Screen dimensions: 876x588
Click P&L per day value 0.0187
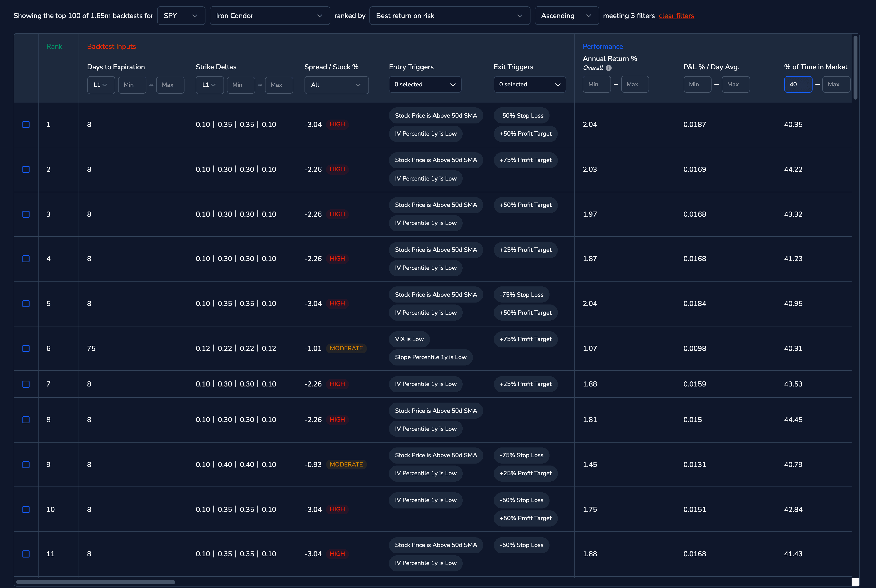[694, 124]
